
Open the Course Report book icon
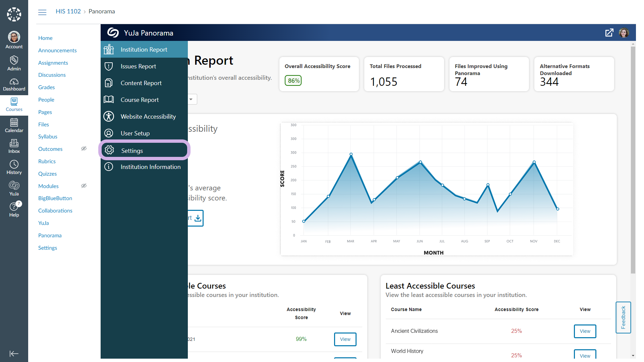pos(109,100)
